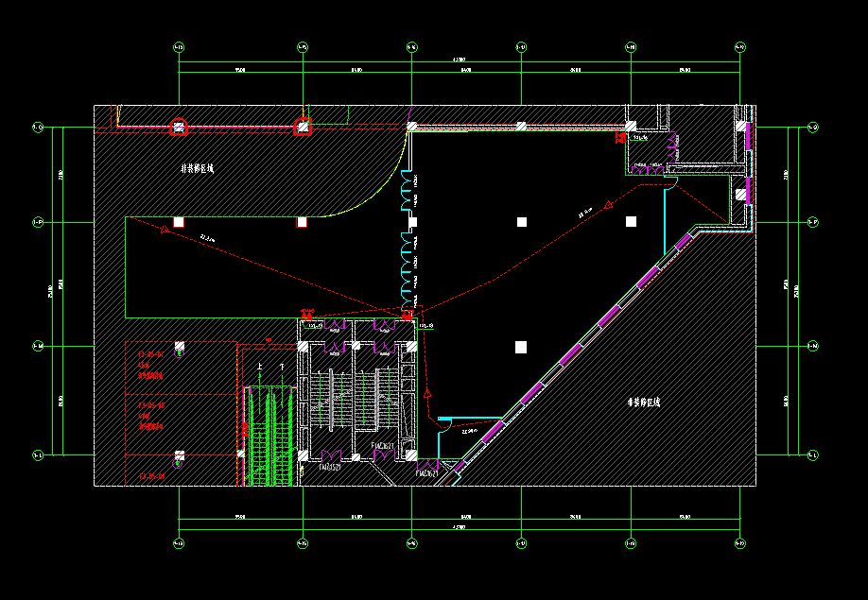Click the top-left grid axis bubble
This screenshot has height=600, width=868.
(180, 46)
